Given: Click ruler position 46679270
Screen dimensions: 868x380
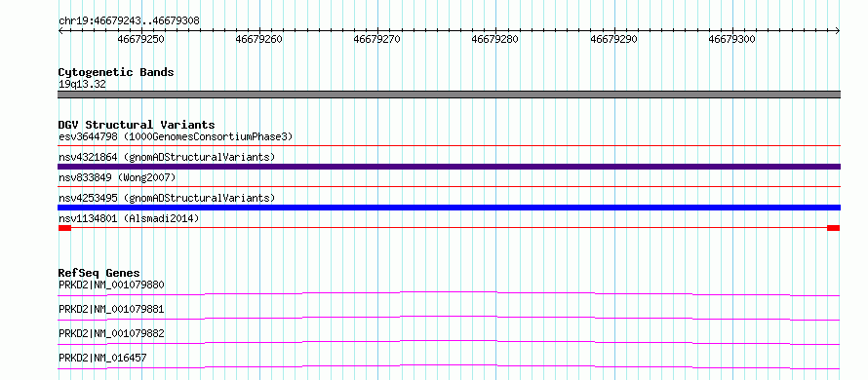Looking at the screenshot, I should [x=377, y=39].
